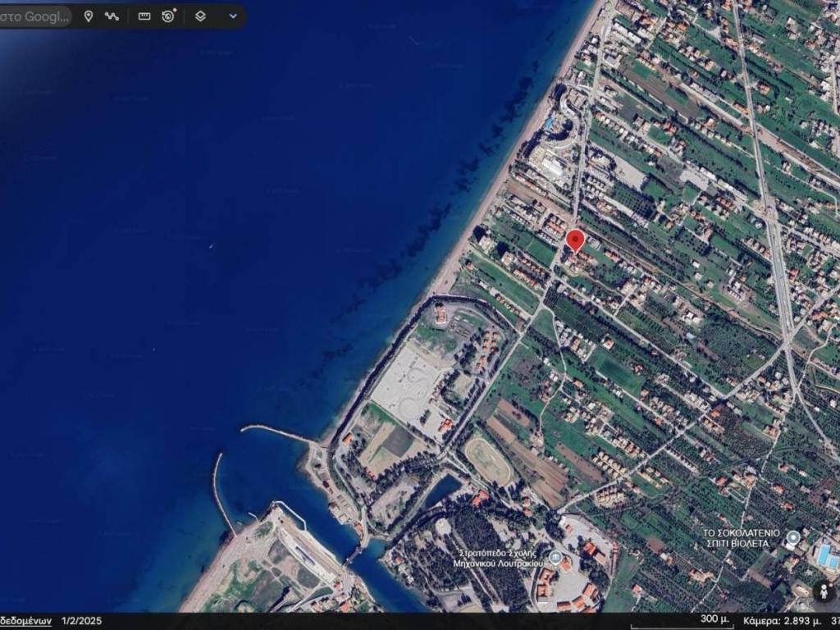This screenshot has width=840, height=630.
Task: Expand the toolbar chevron dropdown
Action: (x=233, y=16)
